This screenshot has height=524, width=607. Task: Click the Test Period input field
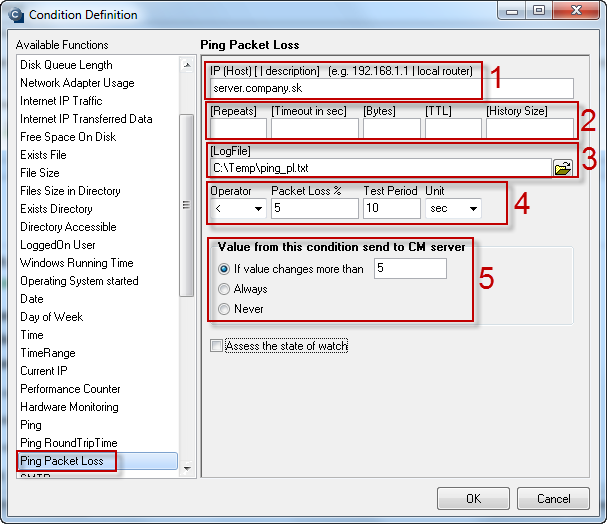392,208
